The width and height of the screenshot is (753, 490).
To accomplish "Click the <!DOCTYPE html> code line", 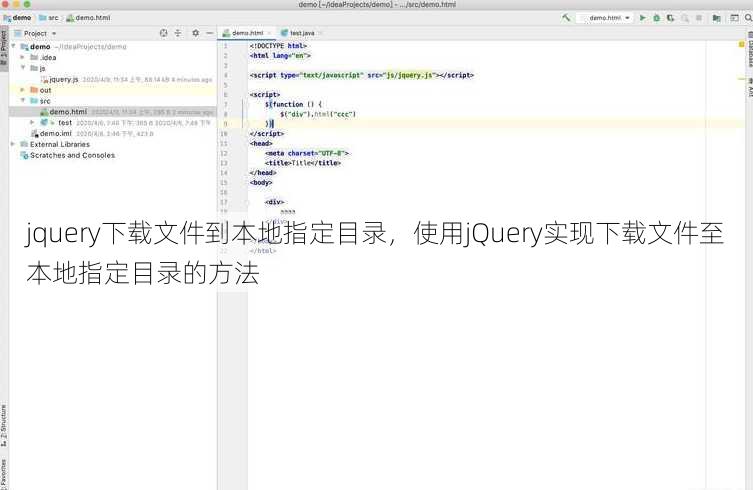I will [x=278, y=46].
